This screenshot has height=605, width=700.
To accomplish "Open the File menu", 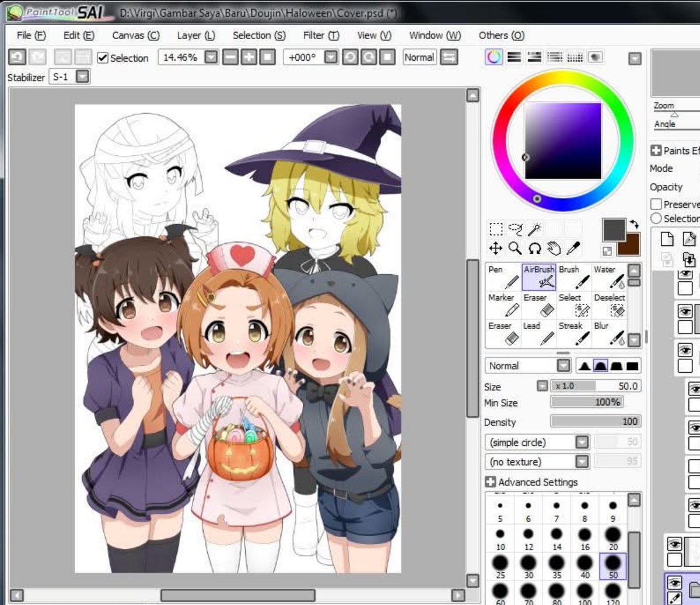I will (31, 35).
